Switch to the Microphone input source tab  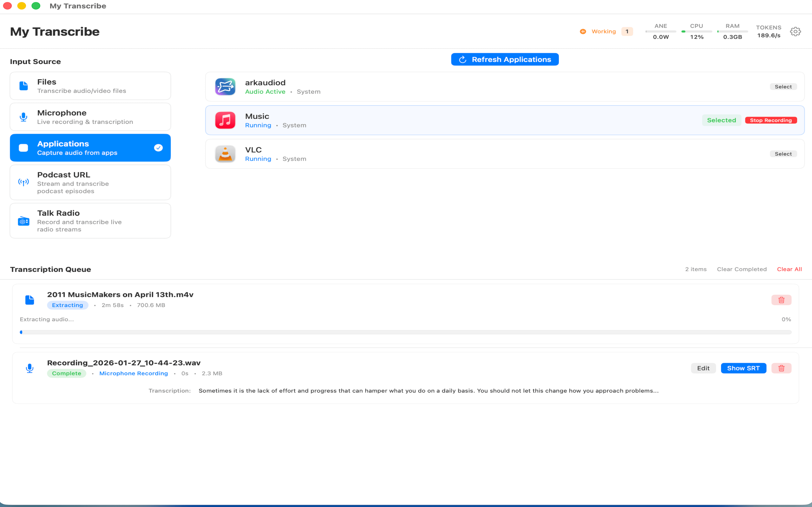click(x=90, y=117)
